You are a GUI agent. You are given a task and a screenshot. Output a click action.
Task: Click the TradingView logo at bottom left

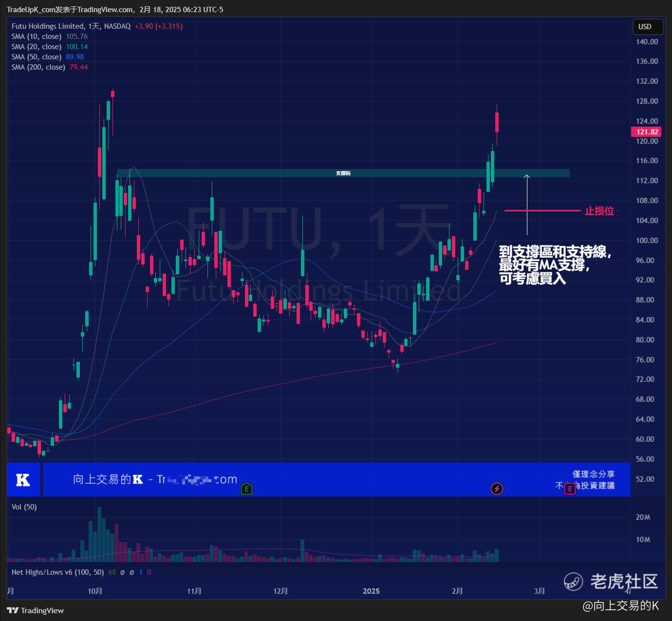click(x=35, y=610)
